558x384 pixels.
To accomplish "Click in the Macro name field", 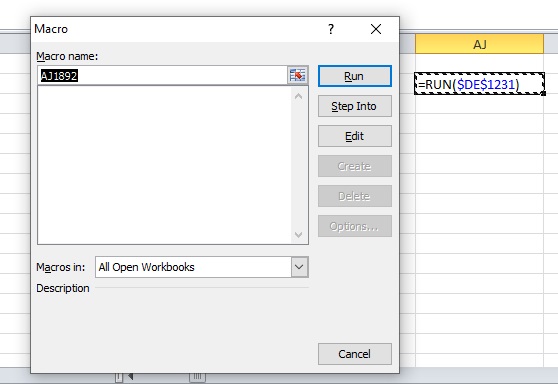I will 162,75.
